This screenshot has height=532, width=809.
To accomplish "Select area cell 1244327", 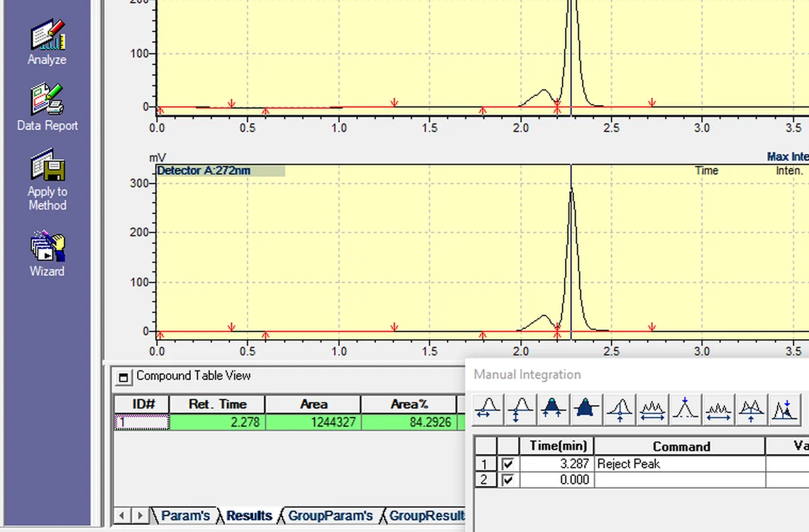I will point(313,422).
